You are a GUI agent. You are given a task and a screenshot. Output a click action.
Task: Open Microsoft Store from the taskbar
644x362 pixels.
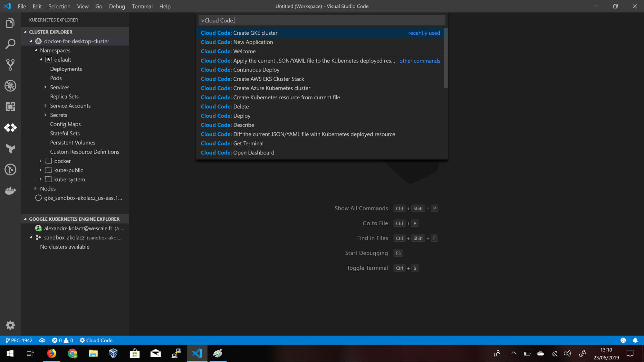pos(135,353)
